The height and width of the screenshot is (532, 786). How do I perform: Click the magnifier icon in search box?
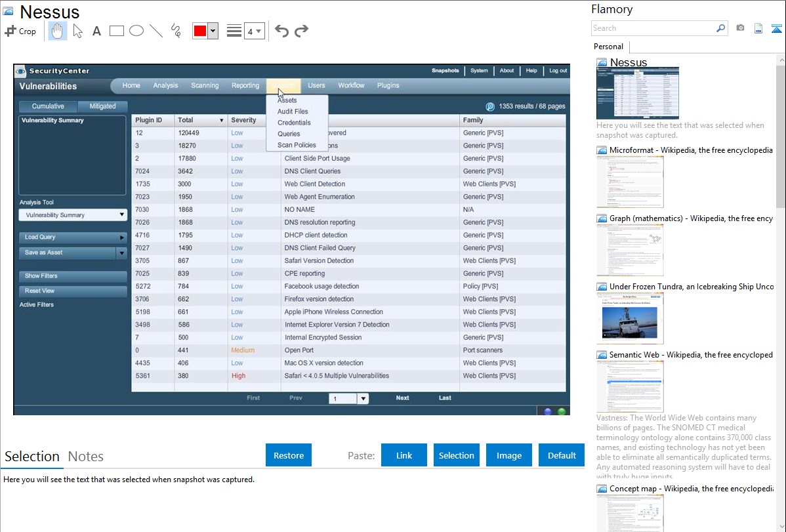coord(720,28)
